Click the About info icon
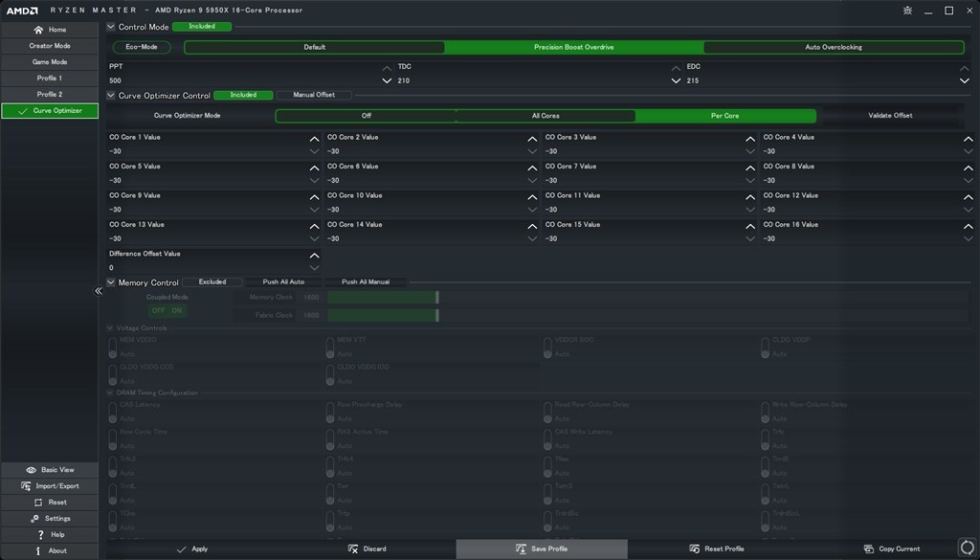This screenshot has height=560, width=980. [x=38, y=551]
